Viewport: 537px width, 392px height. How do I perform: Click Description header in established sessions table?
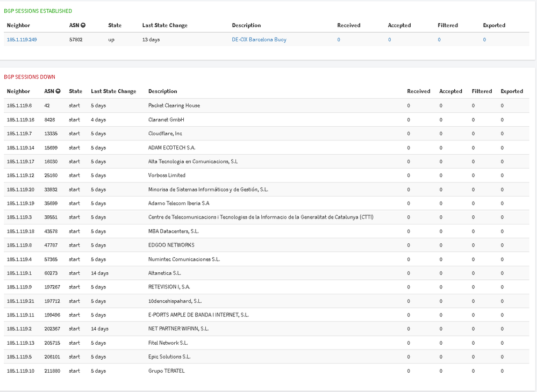[x=246, y=25]
